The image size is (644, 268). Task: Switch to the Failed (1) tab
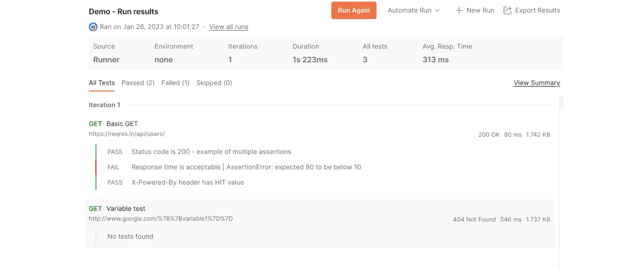(x=175, y=83)
